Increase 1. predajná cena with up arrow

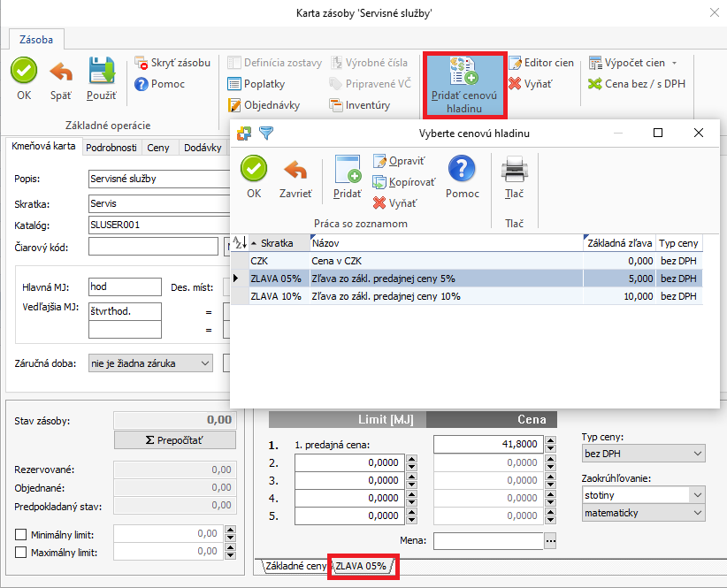pyautogui.click(x=550, y=439)
